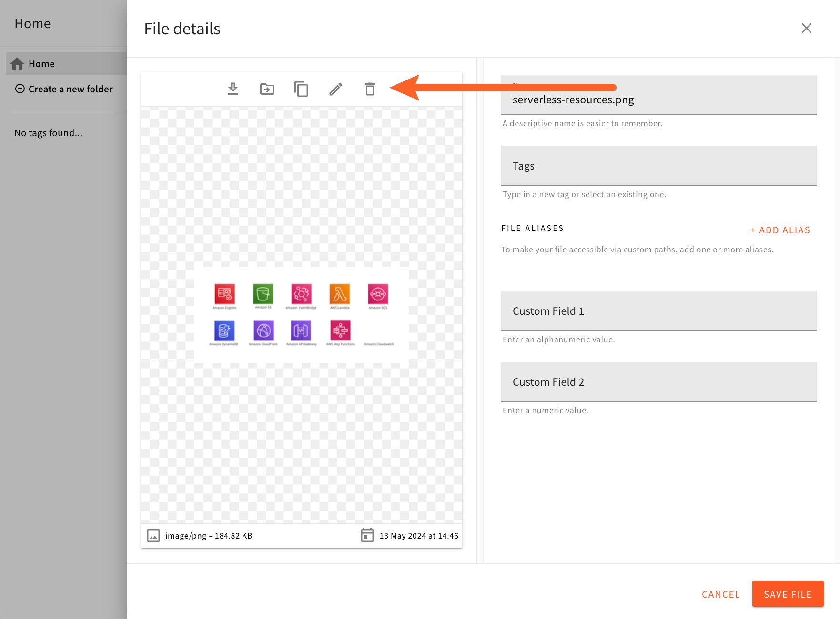840x619 pixels.
Task: Click Custom Field 2 input
Action: [658, 381]
